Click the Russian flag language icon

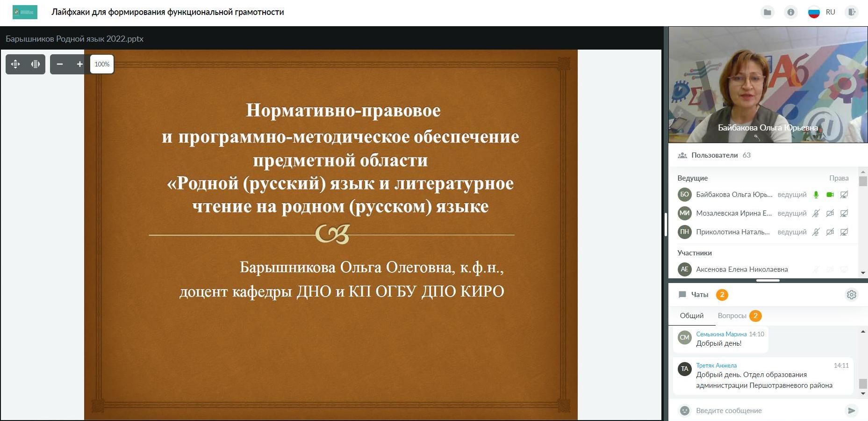coord(814,12)
